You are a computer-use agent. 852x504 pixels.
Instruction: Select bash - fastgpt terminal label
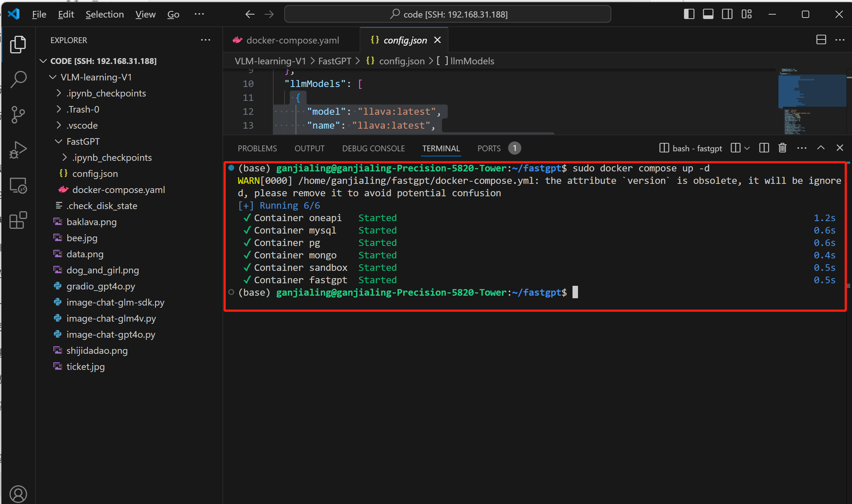click(x=691, y=148)
